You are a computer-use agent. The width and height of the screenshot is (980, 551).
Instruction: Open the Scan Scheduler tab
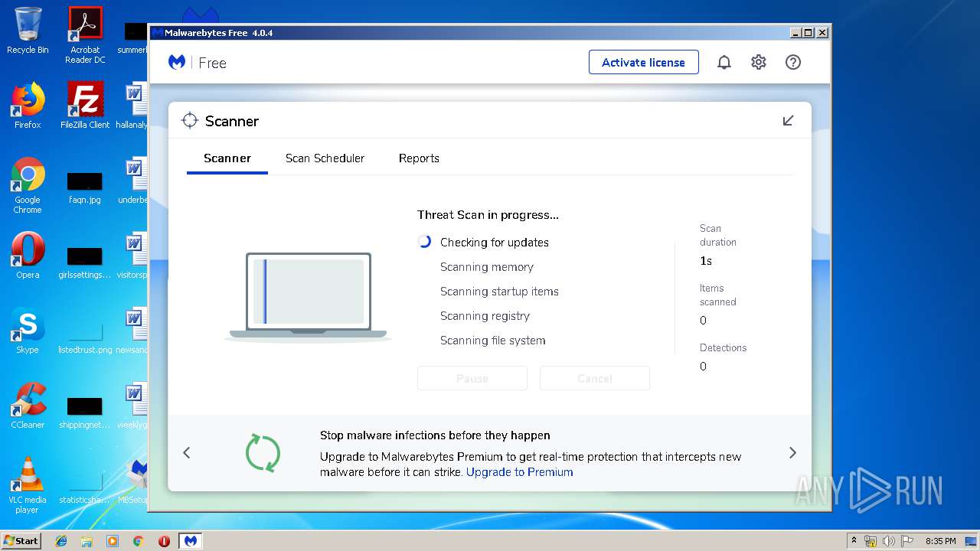point(325,158)
